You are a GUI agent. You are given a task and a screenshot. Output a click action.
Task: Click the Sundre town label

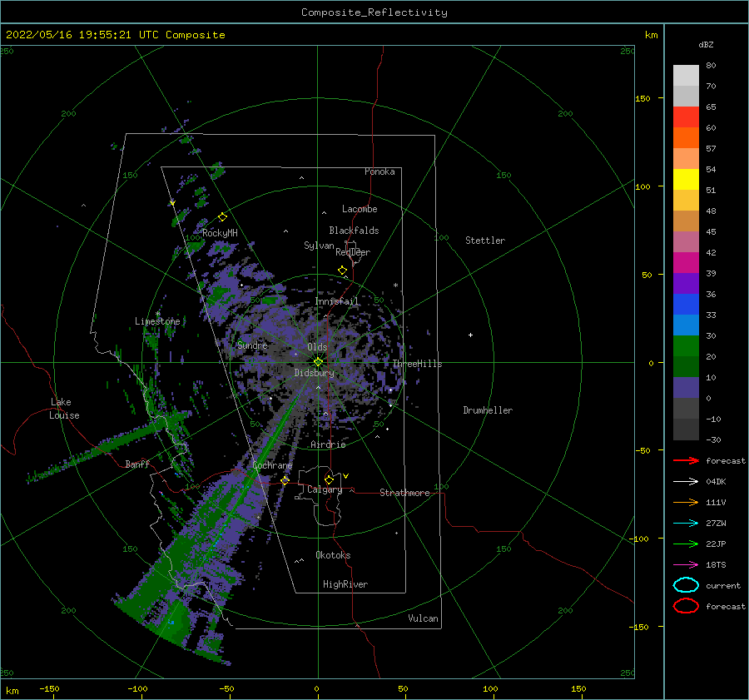(252, 345)
